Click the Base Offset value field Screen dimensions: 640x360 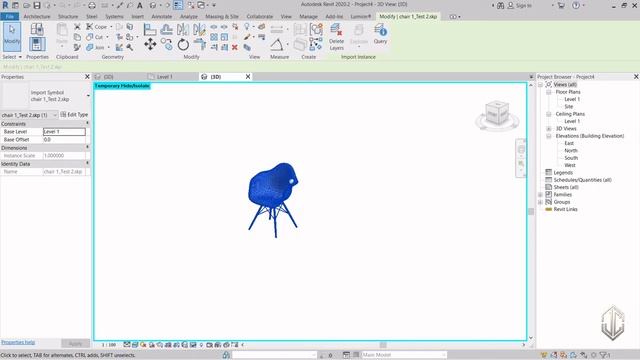pos(64,140)
